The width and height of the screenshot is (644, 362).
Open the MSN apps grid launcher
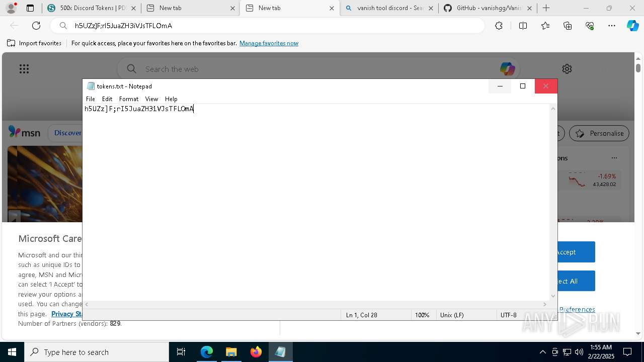click(24, 69)
